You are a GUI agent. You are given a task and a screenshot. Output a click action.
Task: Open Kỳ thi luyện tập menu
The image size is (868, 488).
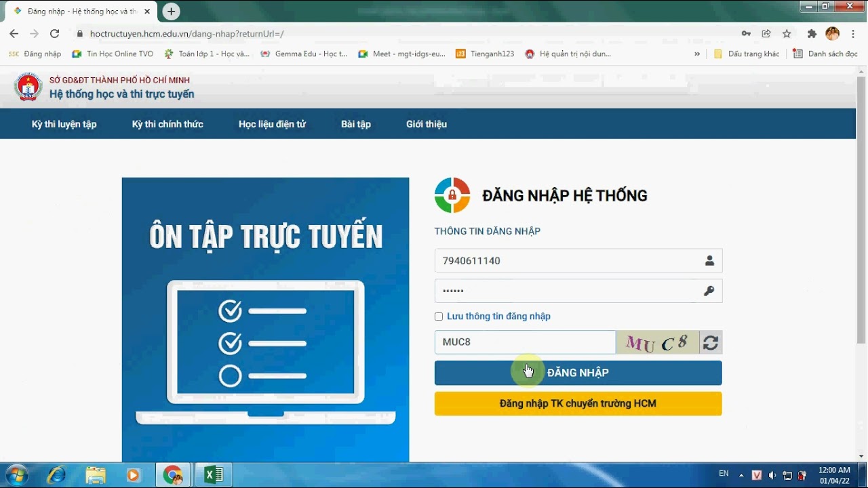click(64, 124)
